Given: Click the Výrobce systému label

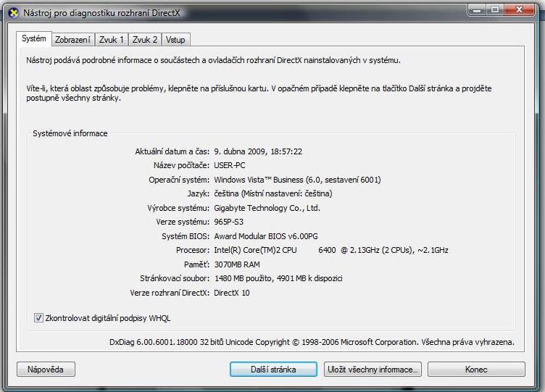Looking at the screenshot, I should pos(178,208).
